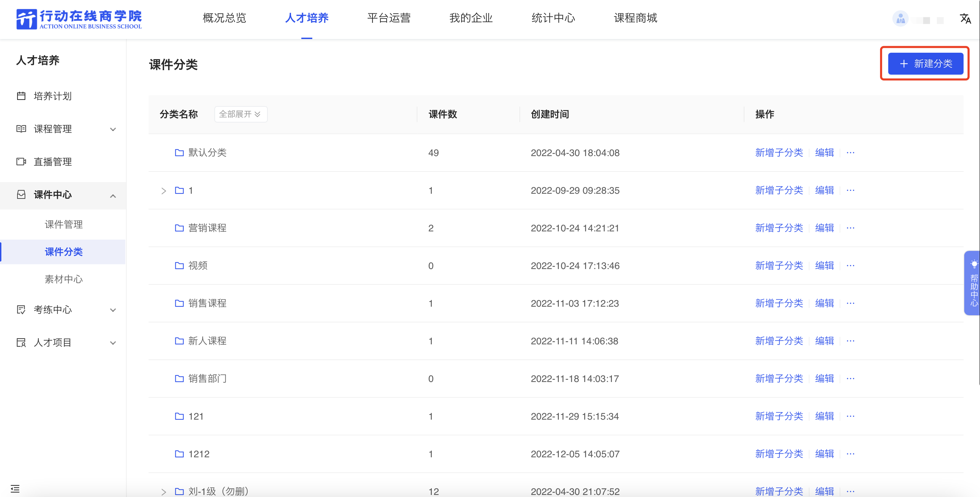Click the 新人课程 category name
980x497 pixels.
[x=208, y=341]
